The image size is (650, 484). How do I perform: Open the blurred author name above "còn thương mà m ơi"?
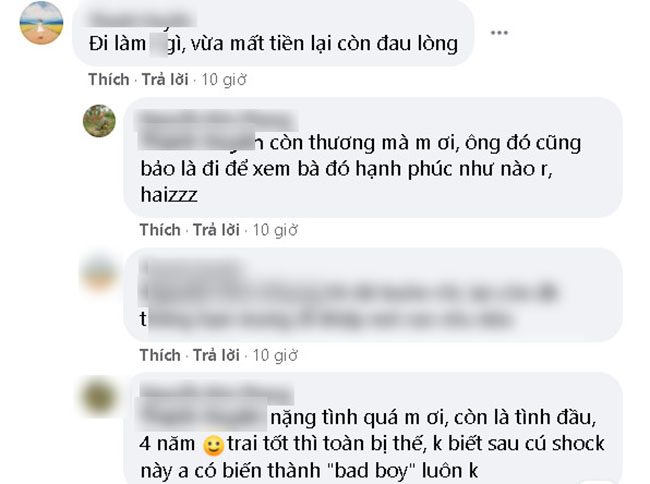point(218,119)
